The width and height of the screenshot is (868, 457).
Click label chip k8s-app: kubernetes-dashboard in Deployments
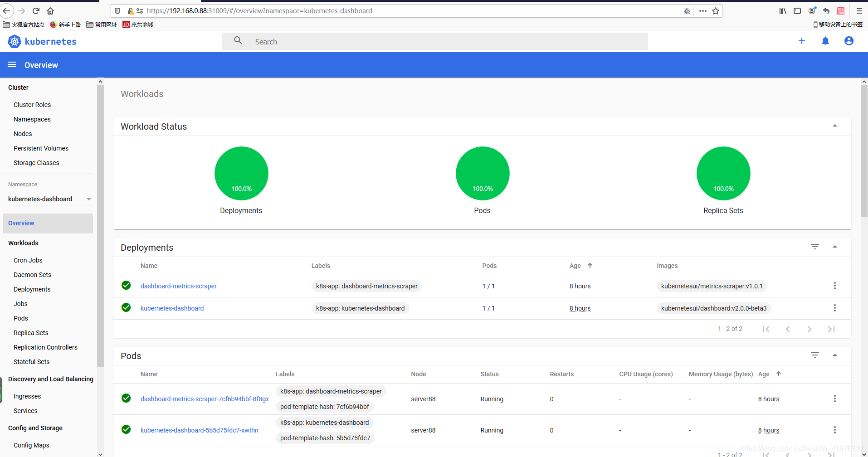point(360,308)
